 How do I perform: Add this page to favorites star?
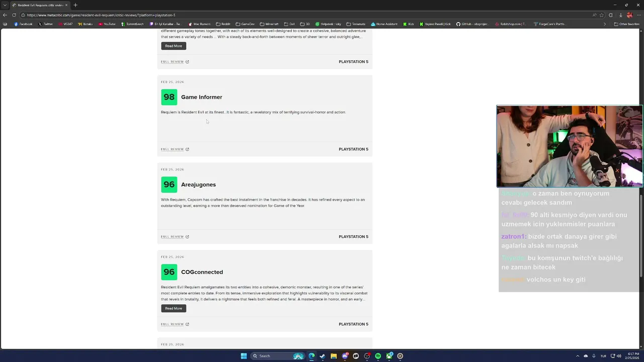[601, 15]
